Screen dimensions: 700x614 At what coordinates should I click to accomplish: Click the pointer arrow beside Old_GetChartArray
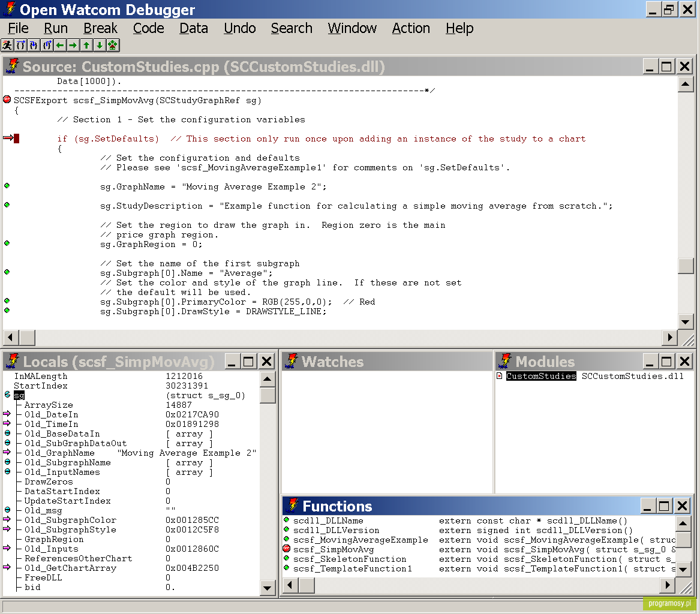7,567
